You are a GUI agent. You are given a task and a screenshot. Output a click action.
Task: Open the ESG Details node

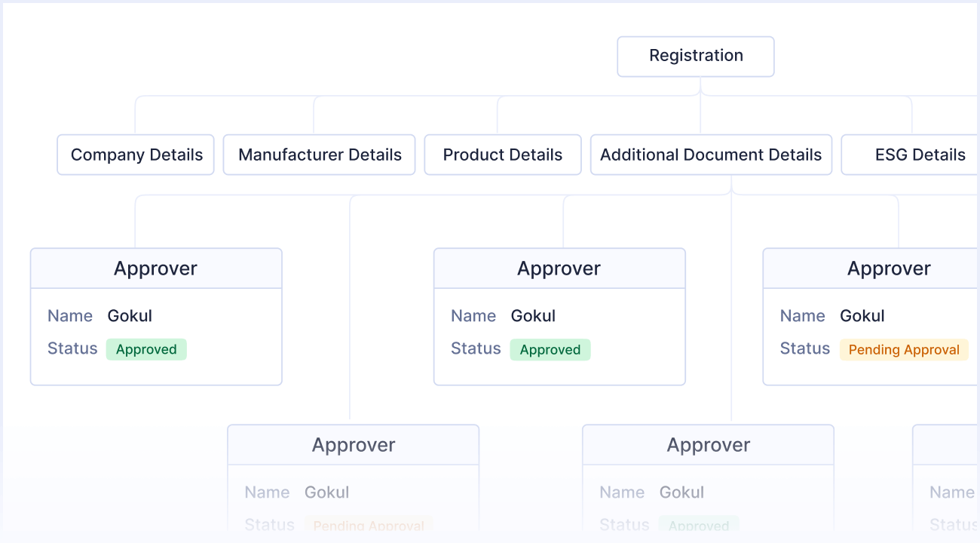coord(920,155)
